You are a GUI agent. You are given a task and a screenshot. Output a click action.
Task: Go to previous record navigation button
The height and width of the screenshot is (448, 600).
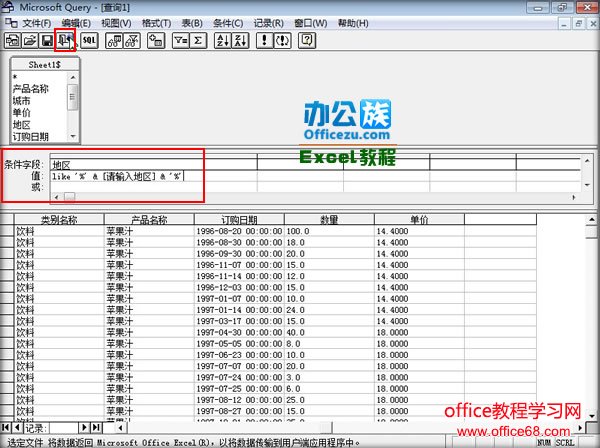18,427
